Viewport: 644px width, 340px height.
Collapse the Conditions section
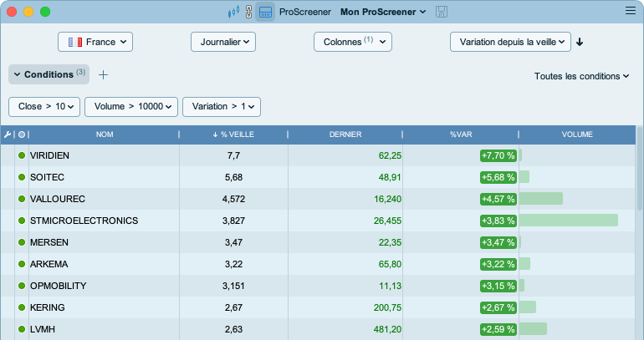coord(49,74)
